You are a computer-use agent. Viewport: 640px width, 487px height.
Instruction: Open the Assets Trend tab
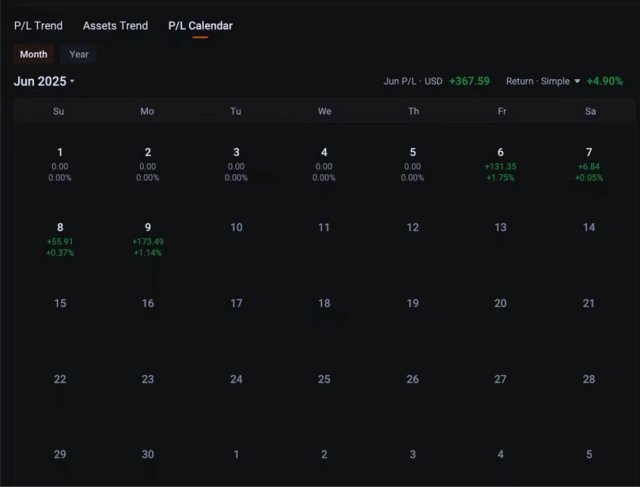(x=115, y=25)
